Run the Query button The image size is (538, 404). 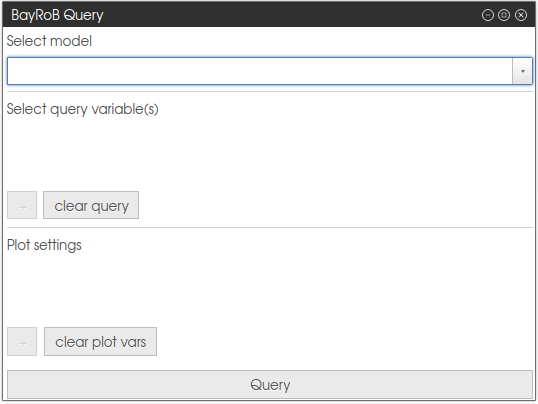270,384
